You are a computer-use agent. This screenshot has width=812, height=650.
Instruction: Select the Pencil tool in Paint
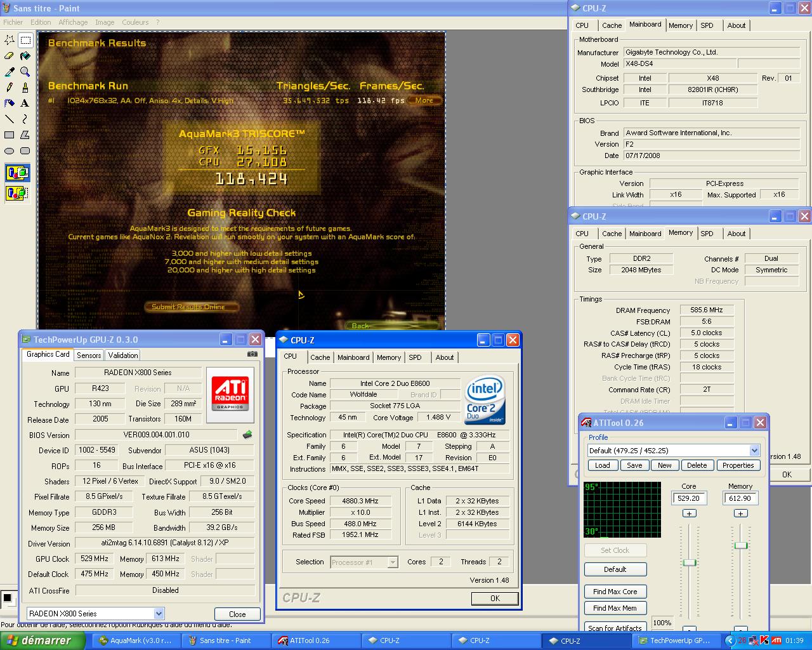(10, 88)
